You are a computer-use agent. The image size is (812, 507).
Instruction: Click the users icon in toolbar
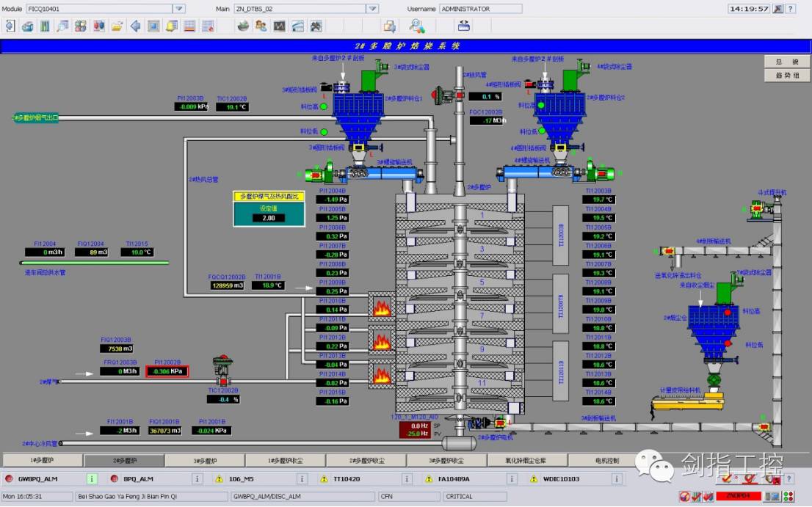tap(261, 26)
